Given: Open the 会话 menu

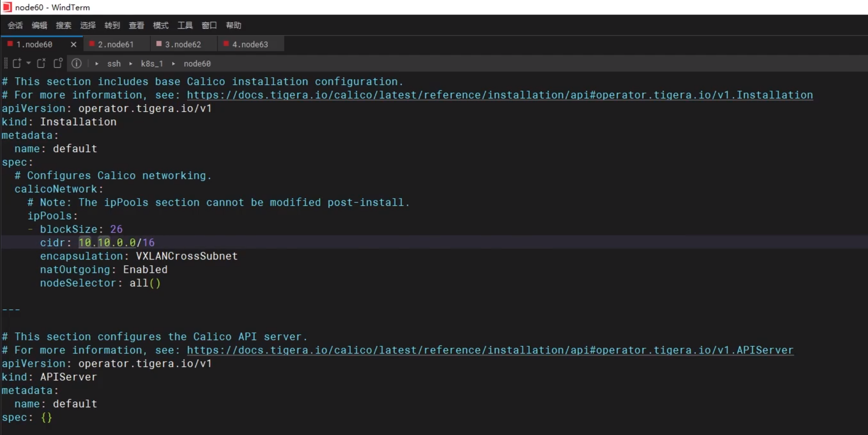Looking at the screenshot, I should [15, 25].
